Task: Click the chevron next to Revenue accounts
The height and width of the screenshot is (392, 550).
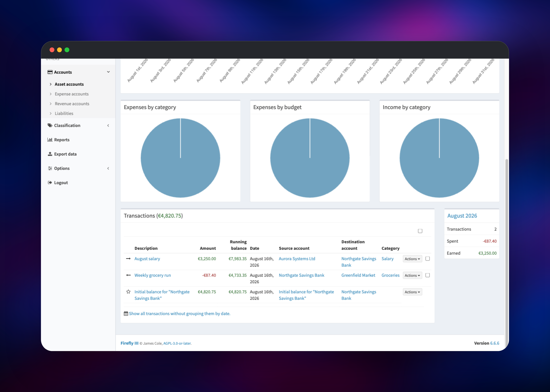Action: tap(50, 104)
